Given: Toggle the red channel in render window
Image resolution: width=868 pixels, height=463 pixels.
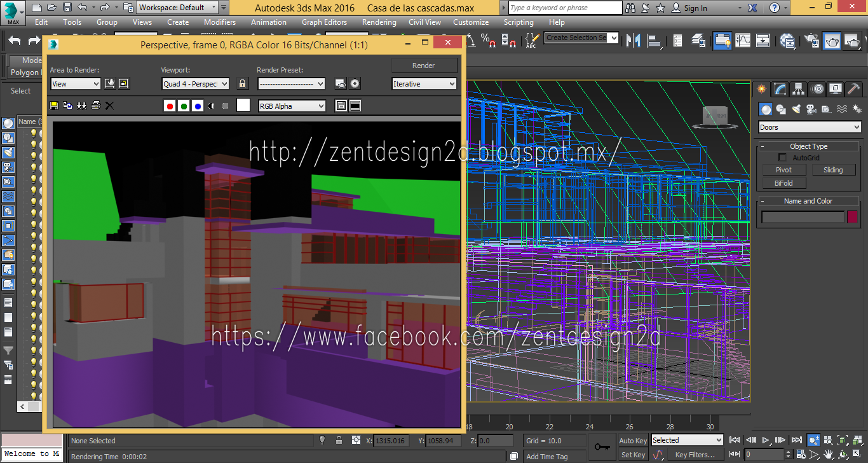Looking at the screenshot, I should click(170, 106).
